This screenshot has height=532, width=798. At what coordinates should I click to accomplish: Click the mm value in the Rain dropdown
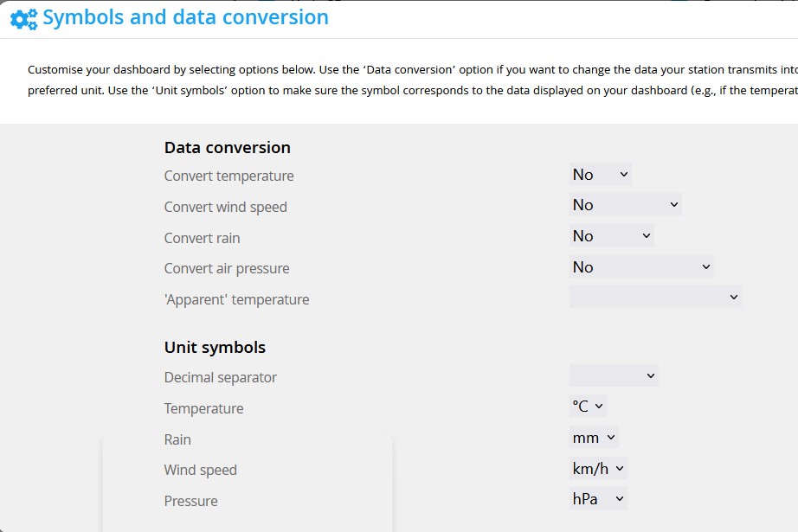(x=585, y=437)
